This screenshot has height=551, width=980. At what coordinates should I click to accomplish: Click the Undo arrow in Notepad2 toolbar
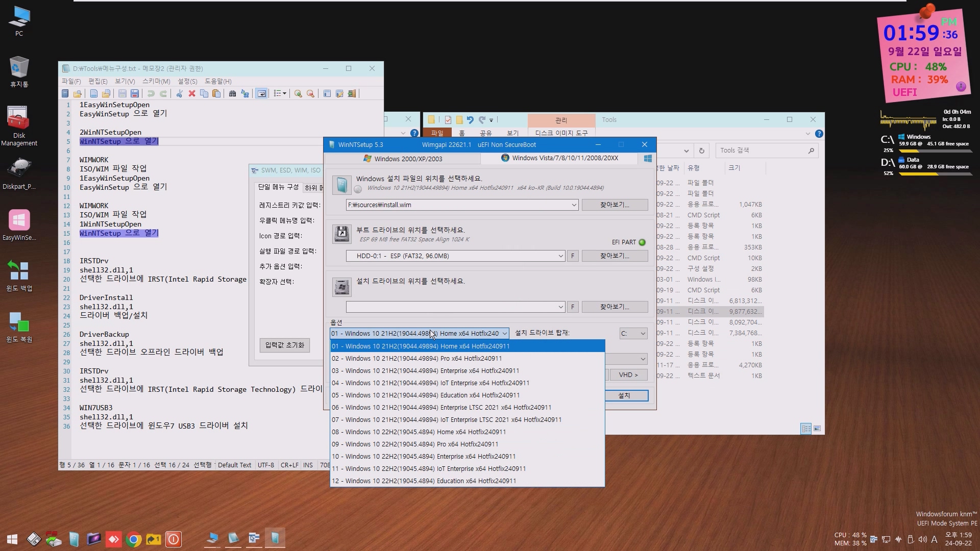(151, 93)
